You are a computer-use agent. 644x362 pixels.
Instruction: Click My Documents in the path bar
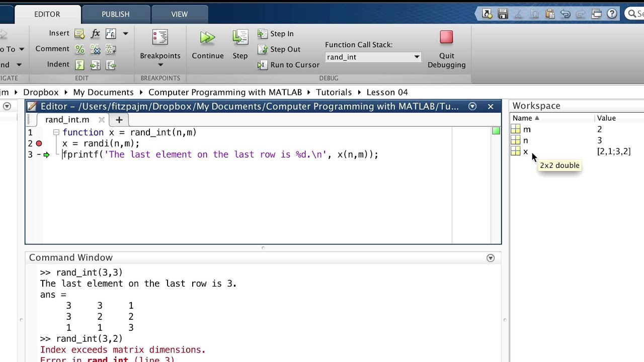tap(103, 92)
